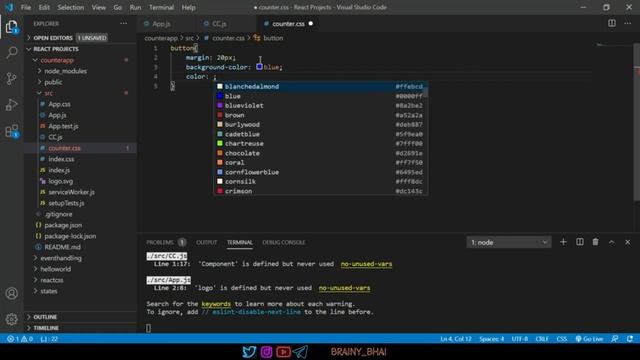Screen dimensions: 640x360
Task: Open the Extensions view
Action: point(11,131)
